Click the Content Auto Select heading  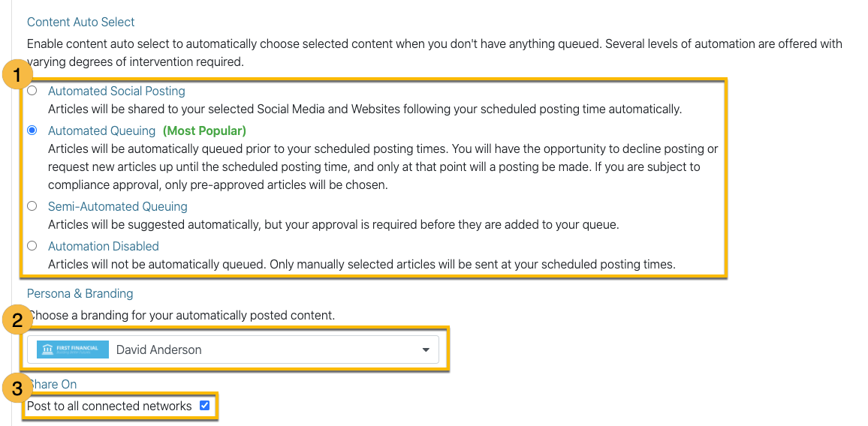[x=81, y=22]
